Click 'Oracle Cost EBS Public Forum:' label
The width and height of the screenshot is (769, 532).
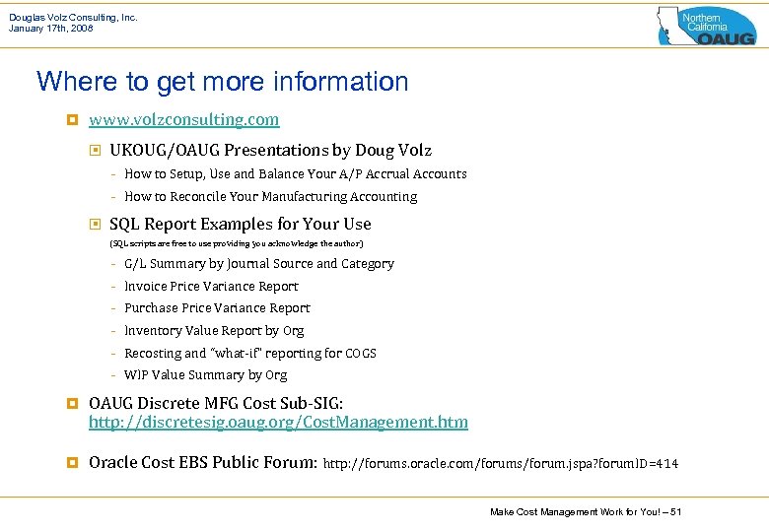[203, 462]
